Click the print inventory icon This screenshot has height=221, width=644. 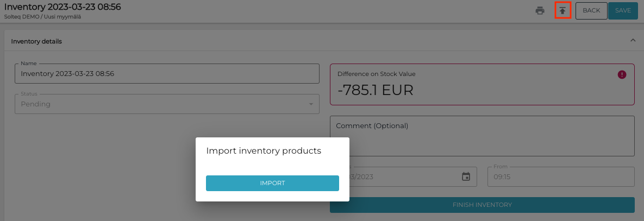tap(540, 10)
